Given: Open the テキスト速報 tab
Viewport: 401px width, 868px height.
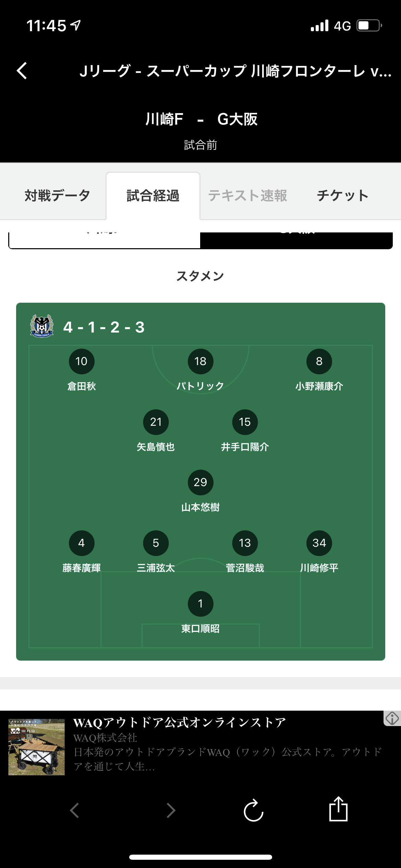Looking at the screenshot, I should [x=248, y=195].
